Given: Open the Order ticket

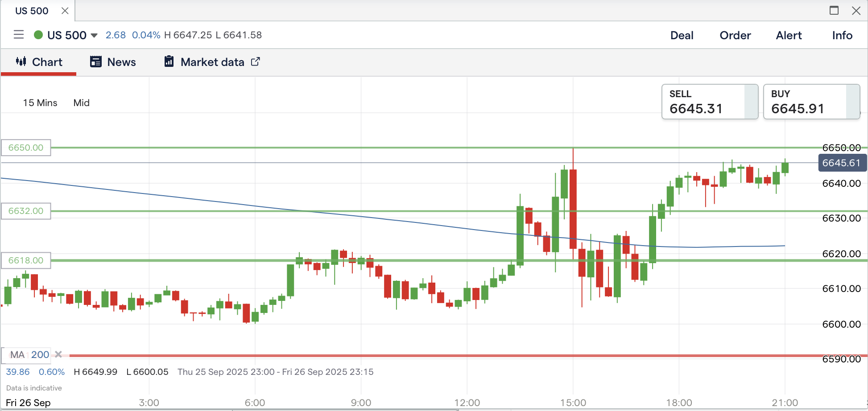Looking at the screenshot, I should 735,35.
